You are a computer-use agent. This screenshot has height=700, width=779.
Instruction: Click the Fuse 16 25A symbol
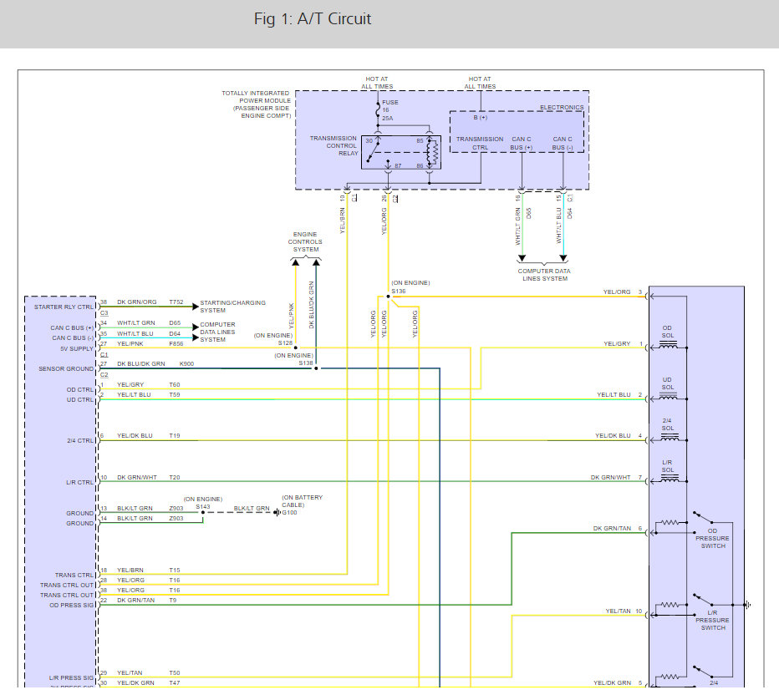pyautogui.click(x=377, y=109)
